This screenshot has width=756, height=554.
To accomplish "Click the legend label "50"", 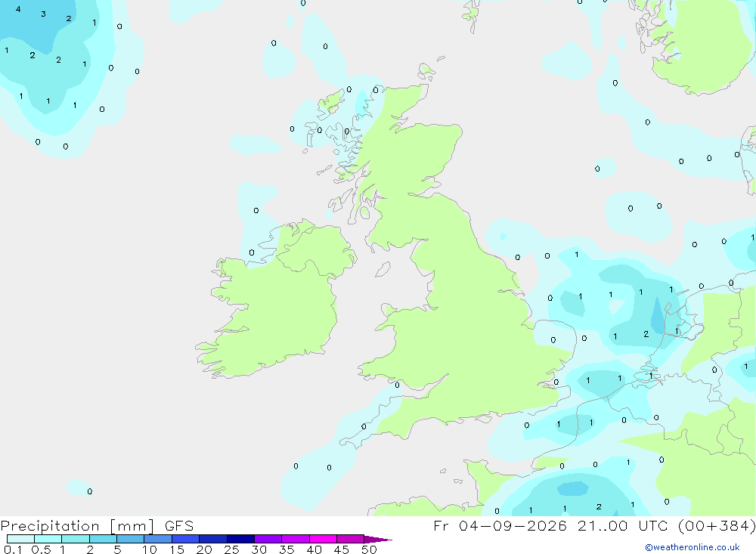I will 369,549.
